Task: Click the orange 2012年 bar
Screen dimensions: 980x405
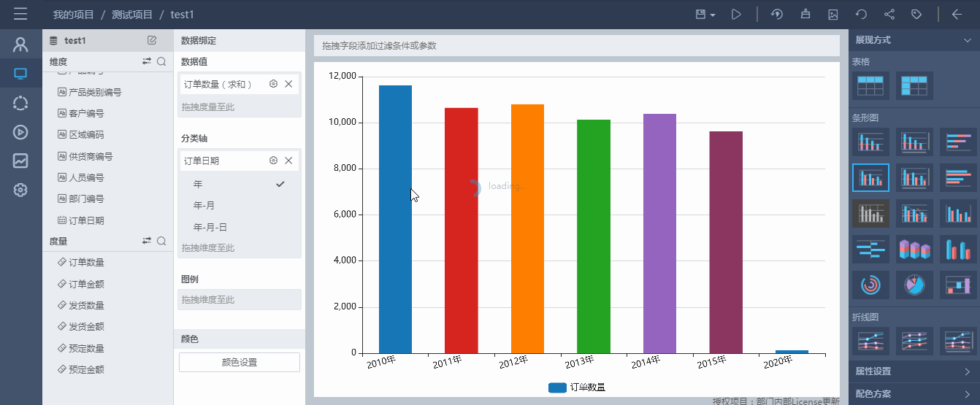Action: pyautogui.click(x=527, y=228)
